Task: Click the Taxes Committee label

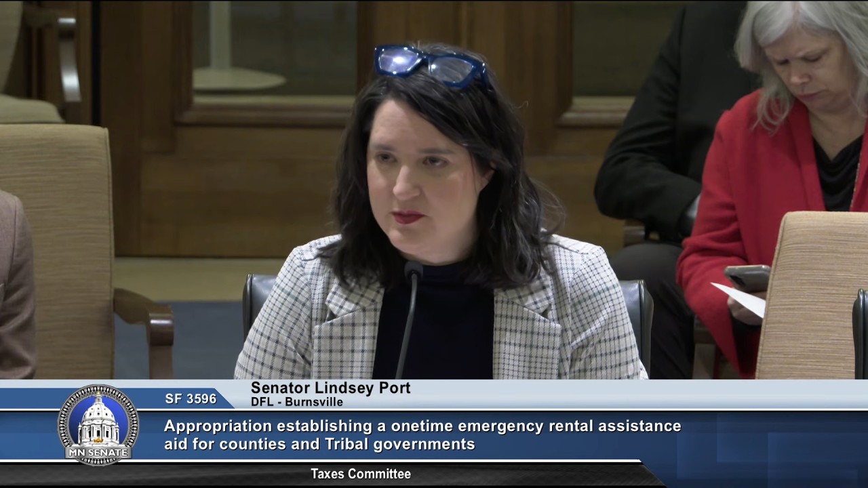Action: coord(361,474)
